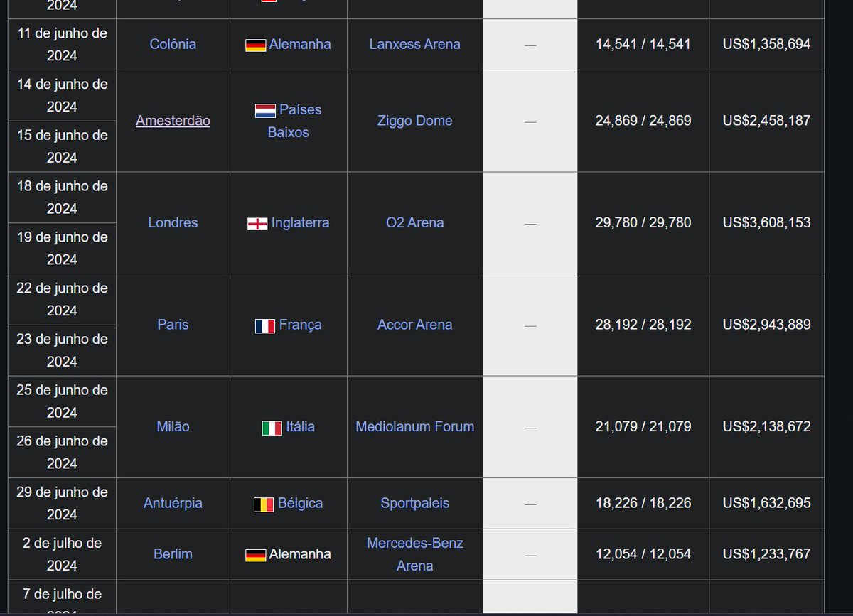Select the date 11 de junho de 2024
The height and width of the screenshot is (616, 853).
[62, 44]
